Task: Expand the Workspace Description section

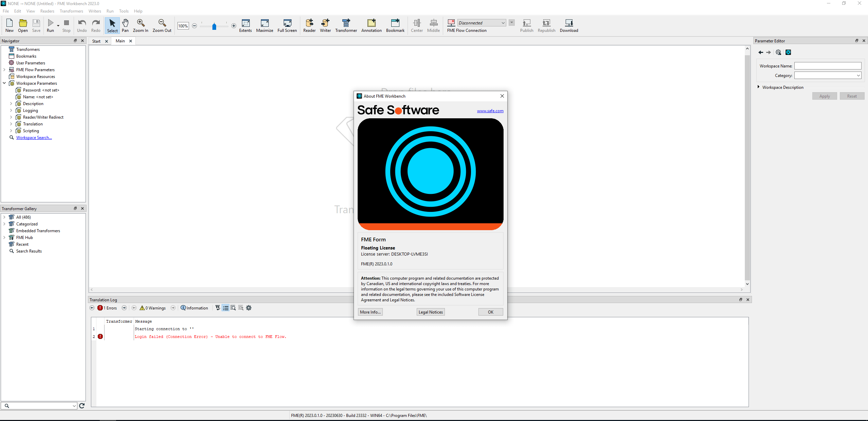Action: click(758, 87)
